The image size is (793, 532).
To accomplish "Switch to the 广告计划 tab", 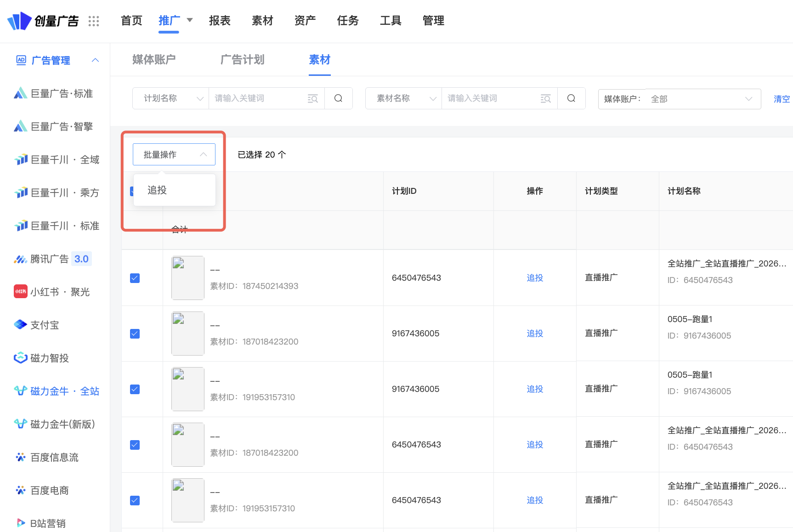I will point(243,60).
